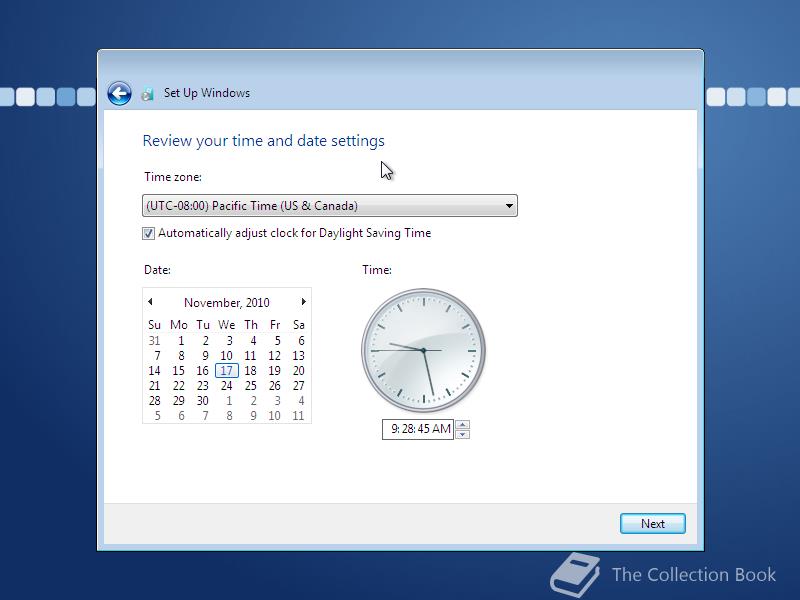Select November 30 on the calendar

tap(203, 400)
